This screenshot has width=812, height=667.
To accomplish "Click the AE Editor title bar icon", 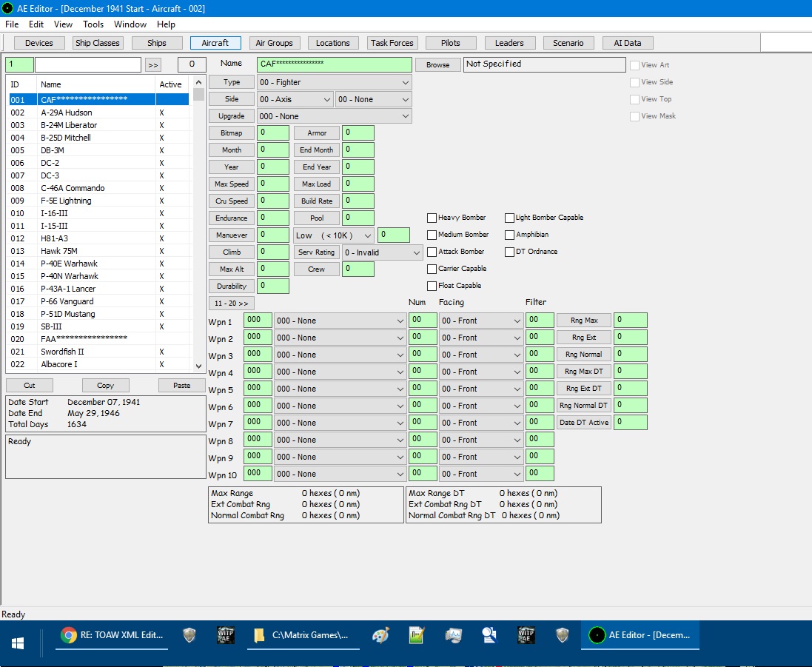I will pyautogui.click(x=8, y=8).
